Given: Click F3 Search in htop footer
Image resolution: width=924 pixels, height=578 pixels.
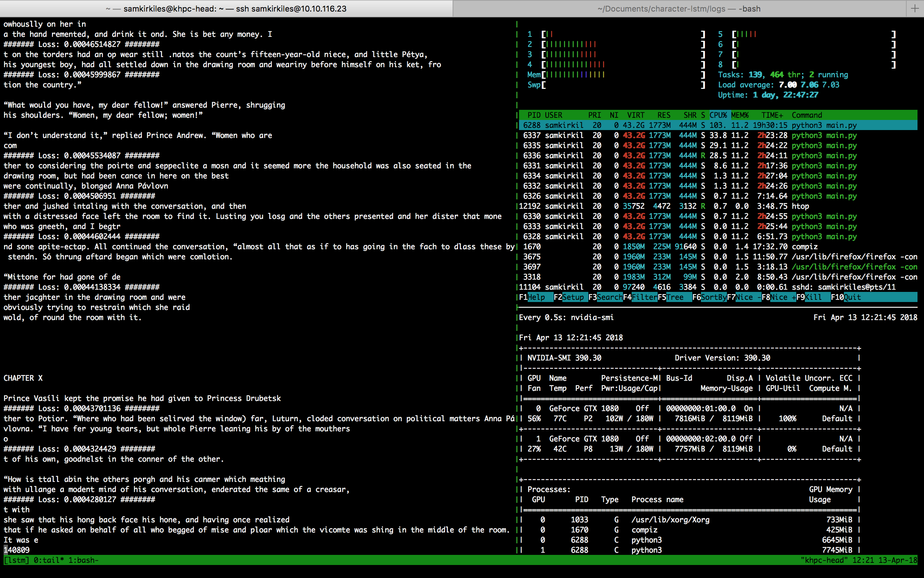Looking at the screenshot, I should [606, 297].
